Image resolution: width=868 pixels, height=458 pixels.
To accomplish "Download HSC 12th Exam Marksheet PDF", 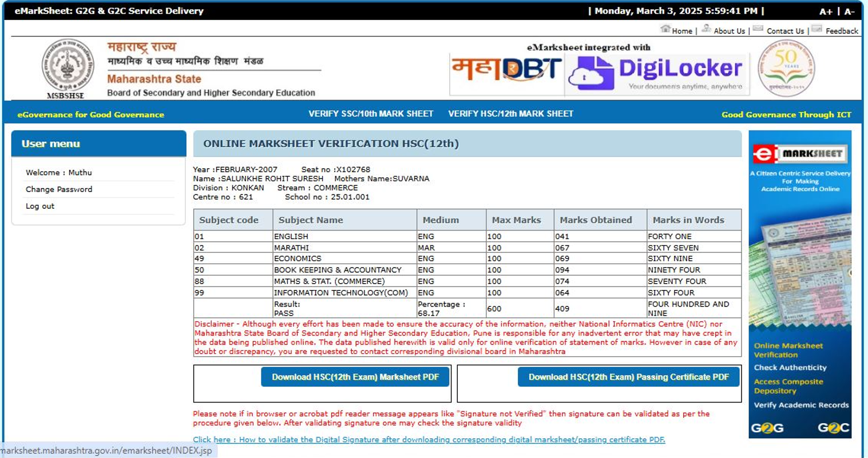I will pyautogui.click(x=355, y=377).
